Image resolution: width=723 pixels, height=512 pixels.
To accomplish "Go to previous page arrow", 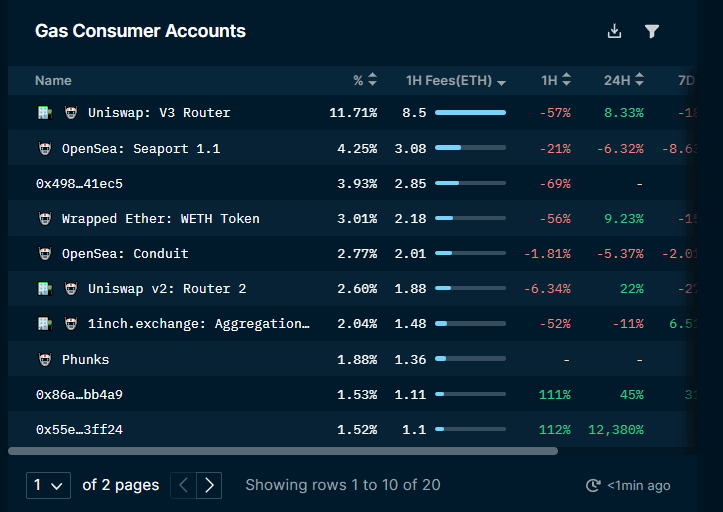I will tap(184, 485).
